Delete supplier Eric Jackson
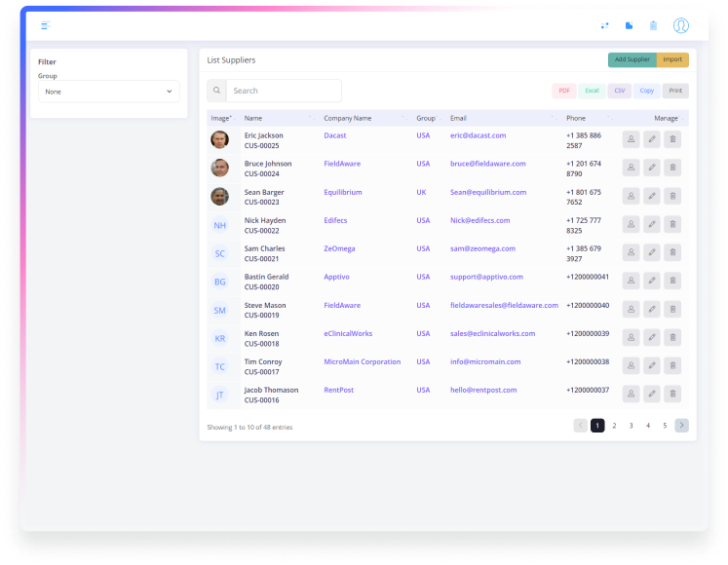Screen dimensions: 728x565 [x=672, y=139]
